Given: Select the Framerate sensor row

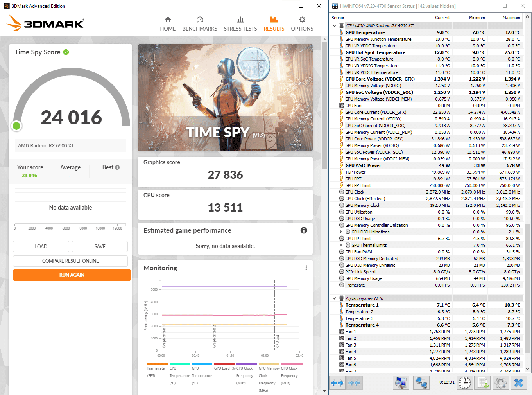Looking at the screenshot, I should (x=426, y=285).
